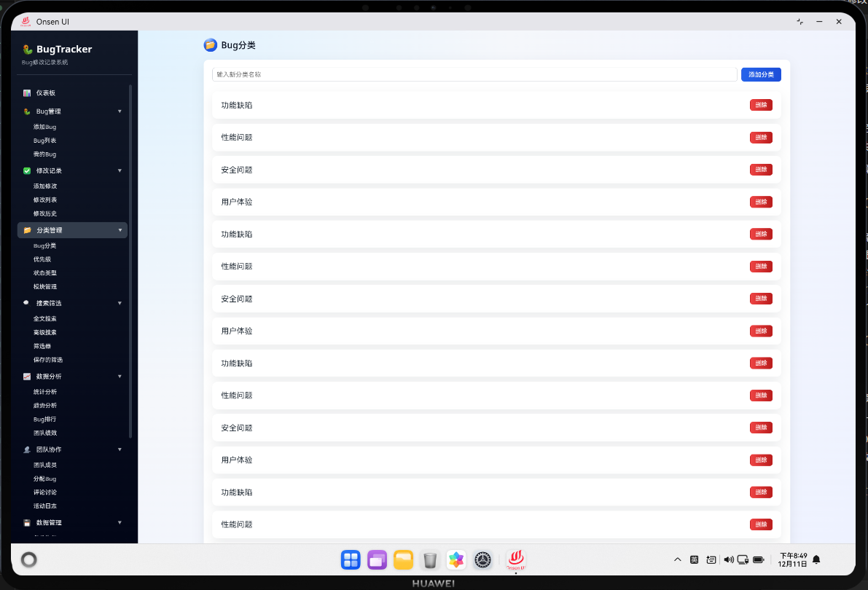Screen dimensions: 868x590
Task: Open 保存的筛选 in the sidebar
Action: coord(47,360)
